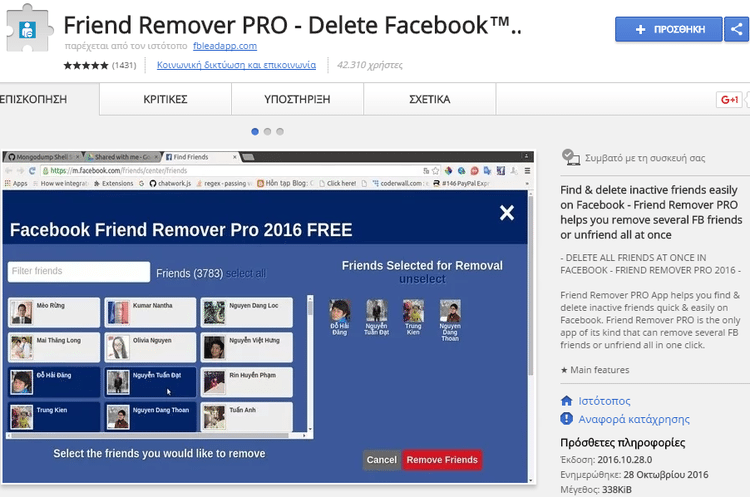
Task: Select friend Tuấn Anh
Action: point(247,417)
